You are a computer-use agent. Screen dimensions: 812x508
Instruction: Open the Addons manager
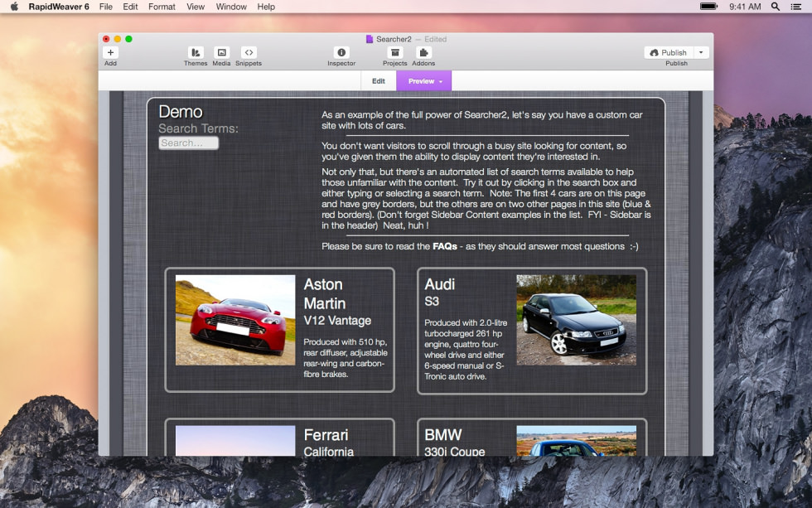[x=423, y=52]
